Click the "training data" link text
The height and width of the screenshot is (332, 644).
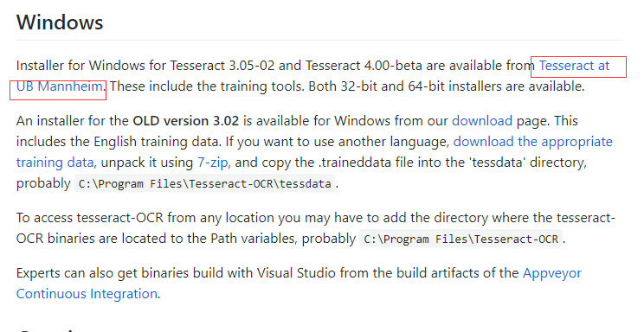tap(55, 163)
